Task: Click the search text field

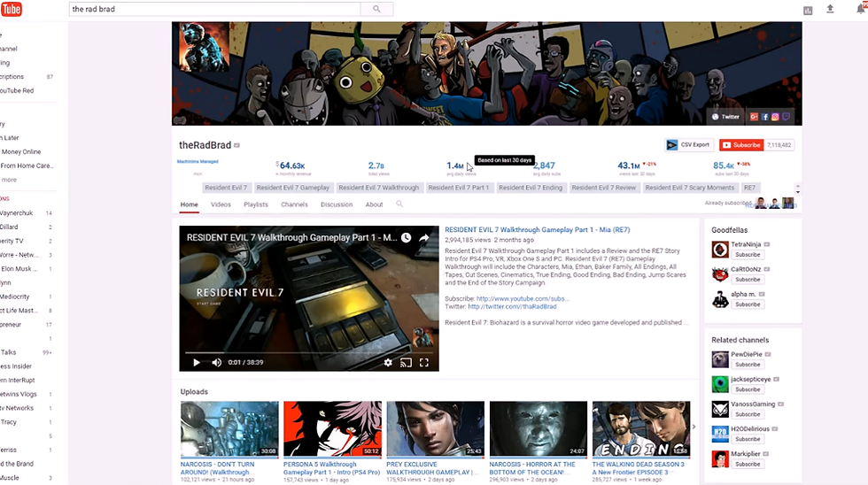Action: 214,9
